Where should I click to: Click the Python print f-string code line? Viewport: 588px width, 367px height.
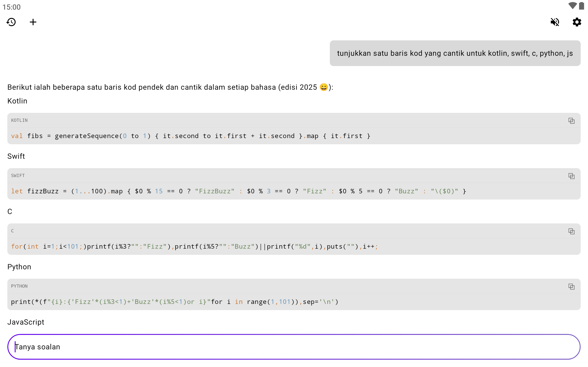click(175, 302)
